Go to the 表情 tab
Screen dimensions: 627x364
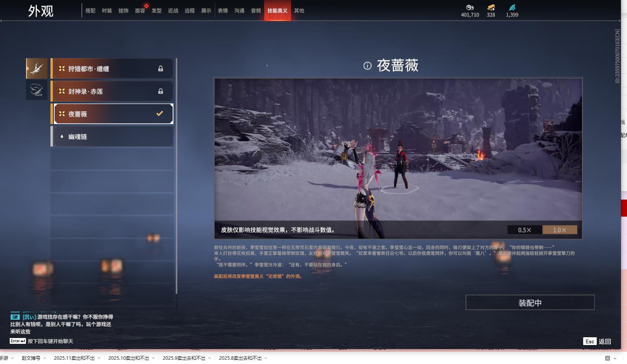223,11
